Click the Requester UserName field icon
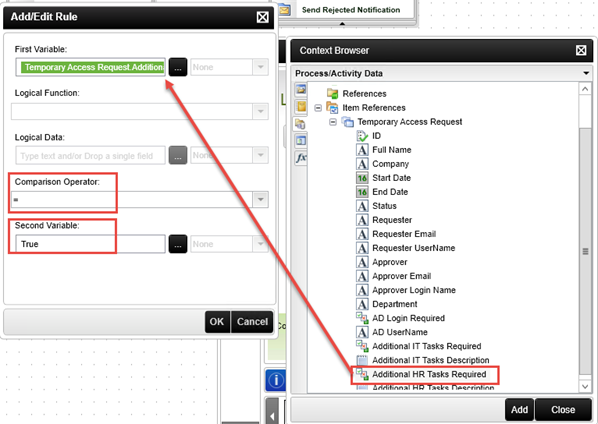The image size is (598, 424). tap(362, 248)
